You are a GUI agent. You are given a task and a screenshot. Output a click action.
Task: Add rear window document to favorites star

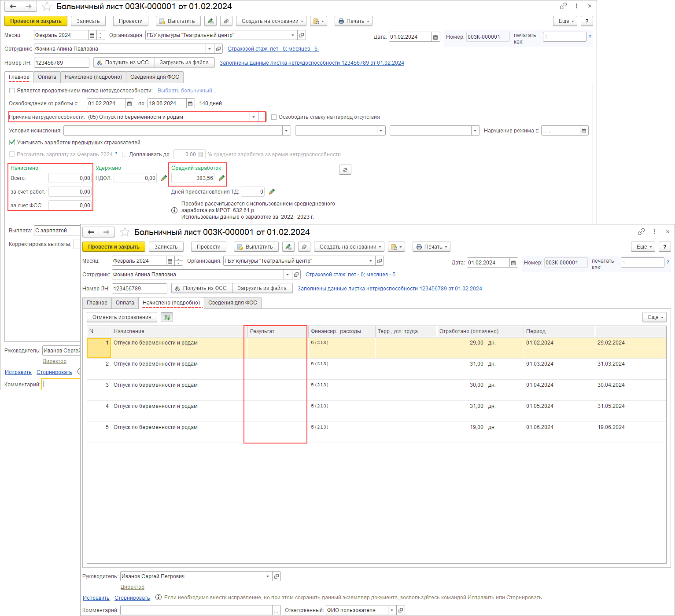click(47, 7)
